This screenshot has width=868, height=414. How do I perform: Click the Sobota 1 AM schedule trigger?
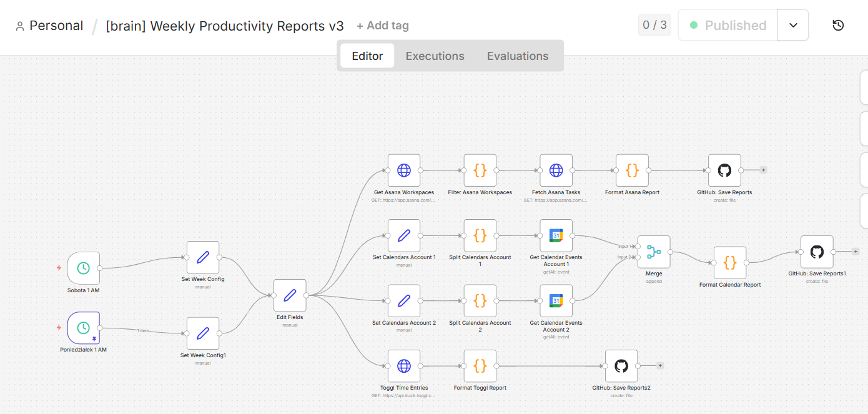click(83, 269)
